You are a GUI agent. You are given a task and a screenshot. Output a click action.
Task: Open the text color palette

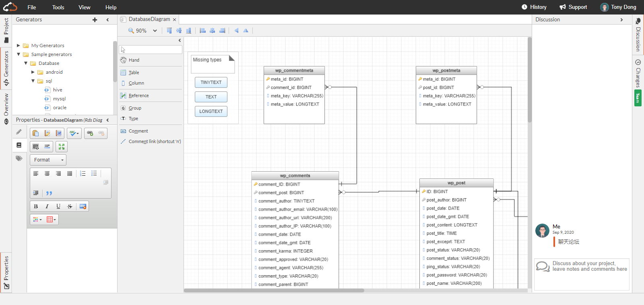[x=37, y=220]
